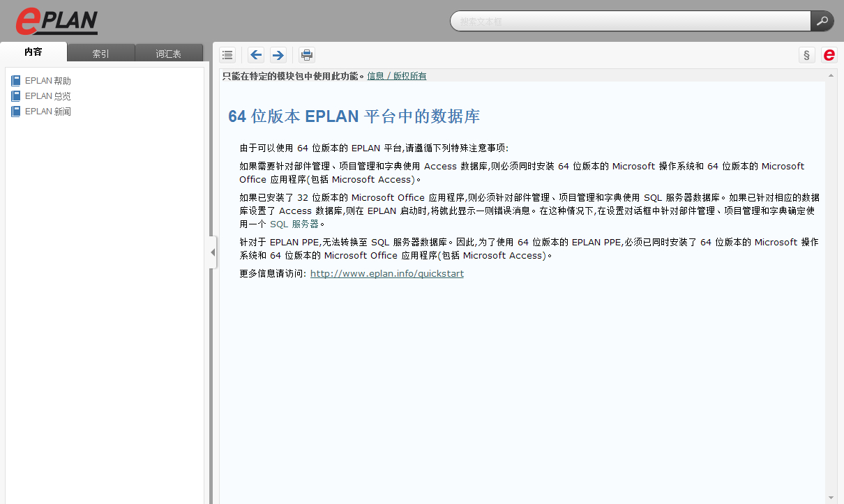This screenshot has width=844, height=504.
Task: Click the book icon beside EPLAN 总览
Action: tap(16, 96)
